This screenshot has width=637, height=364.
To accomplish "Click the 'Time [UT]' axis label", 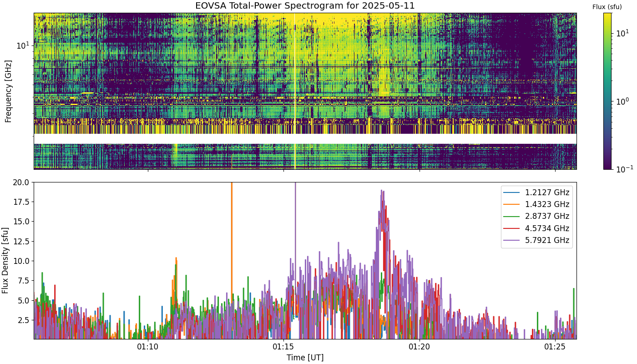I will click(305, 358).
